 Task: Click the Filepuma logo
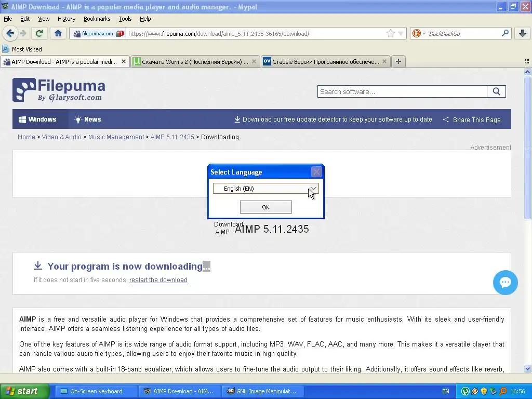click(x=59, y=90)
